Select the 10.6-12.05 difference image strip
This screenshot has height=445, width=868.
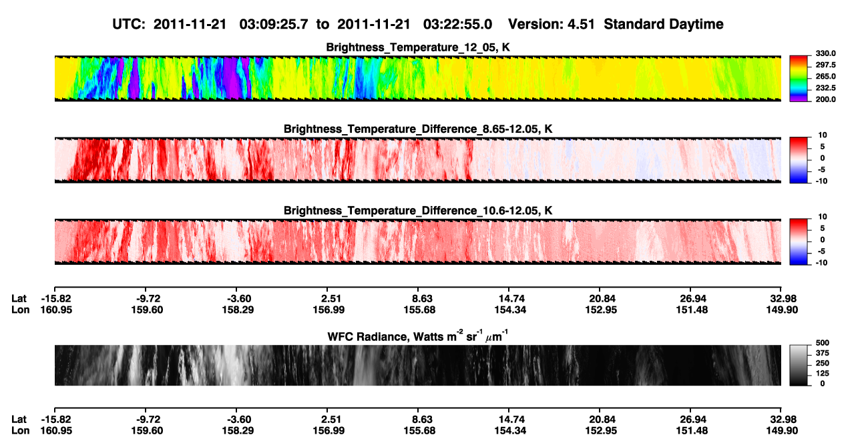point(417,242)
